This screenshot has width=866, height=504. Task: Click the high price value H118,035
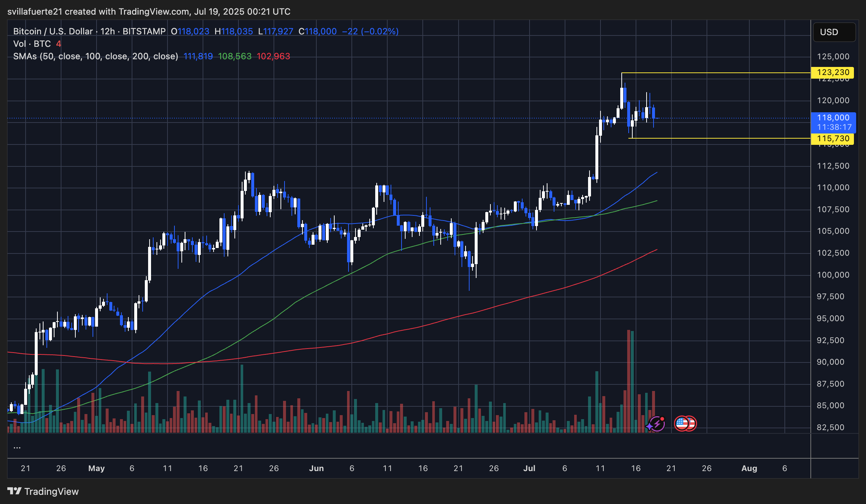click(x=234, y=31)
